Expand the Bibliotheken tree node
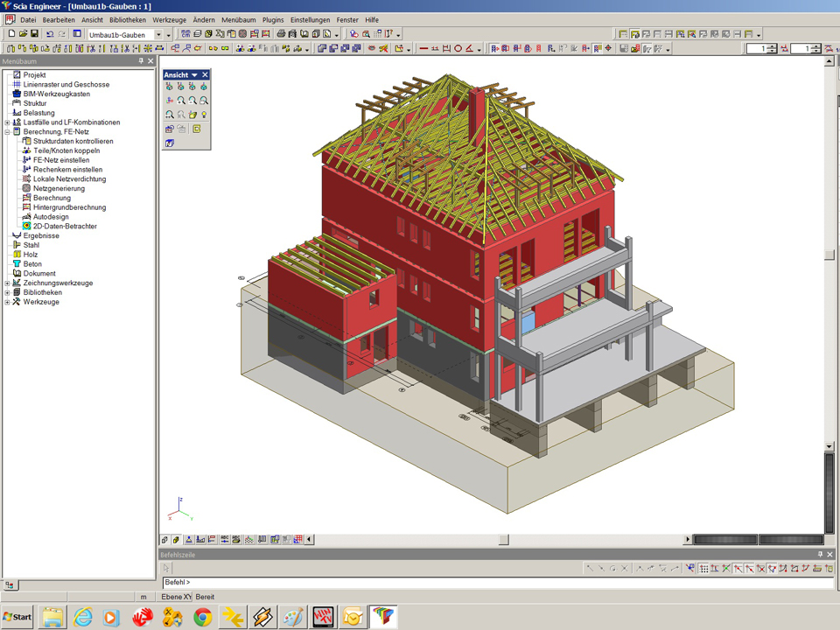 tap(7, 293)
